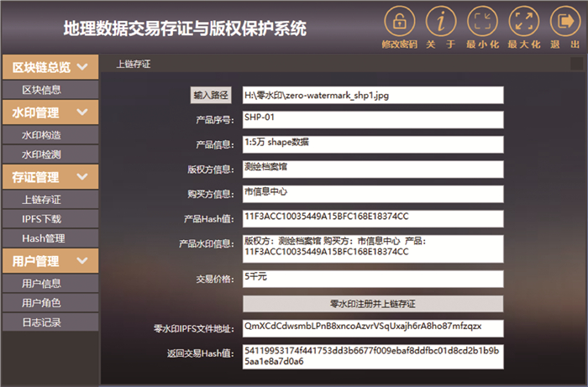Viewport: 588px width, 387px height.
Task: Click the minimize window icon
Action: coord(482,21)
